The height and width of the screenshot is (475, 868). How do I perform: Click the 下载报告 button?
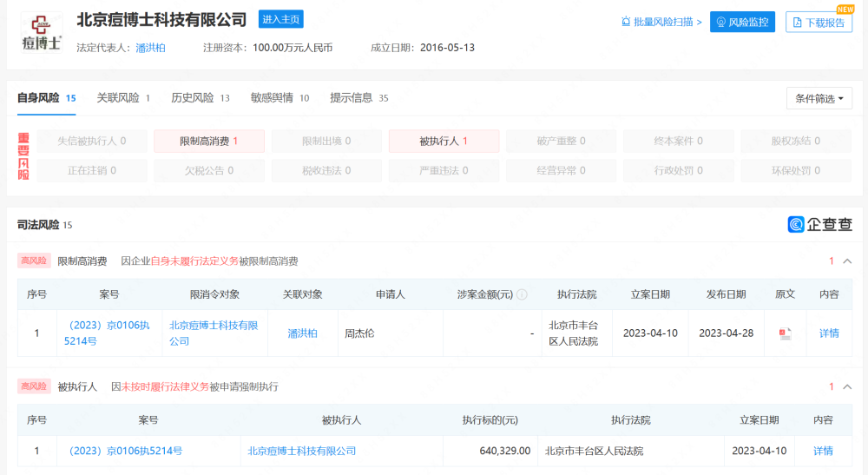tap(819, 23)
